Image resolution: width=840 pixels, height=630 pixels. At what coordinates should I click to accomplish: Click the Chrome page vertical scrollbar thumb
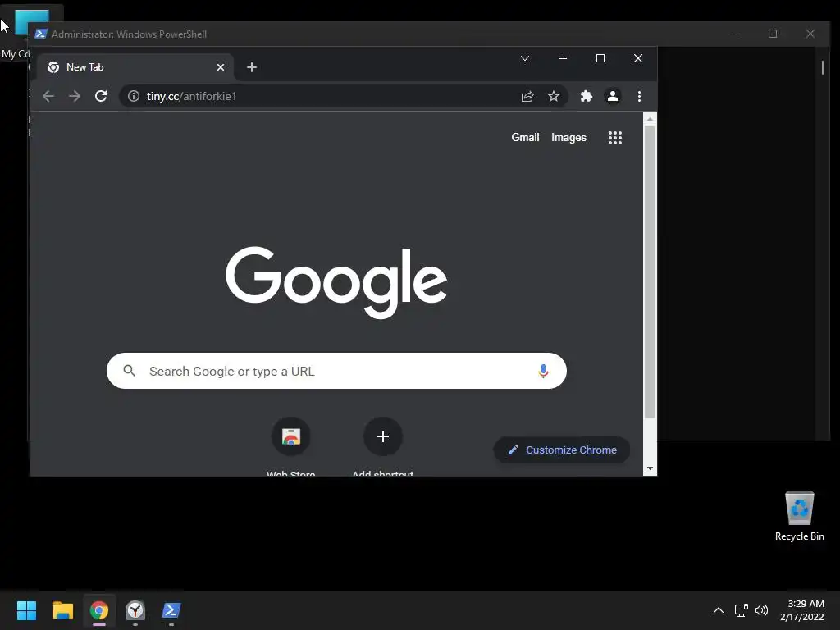point(650,272)
